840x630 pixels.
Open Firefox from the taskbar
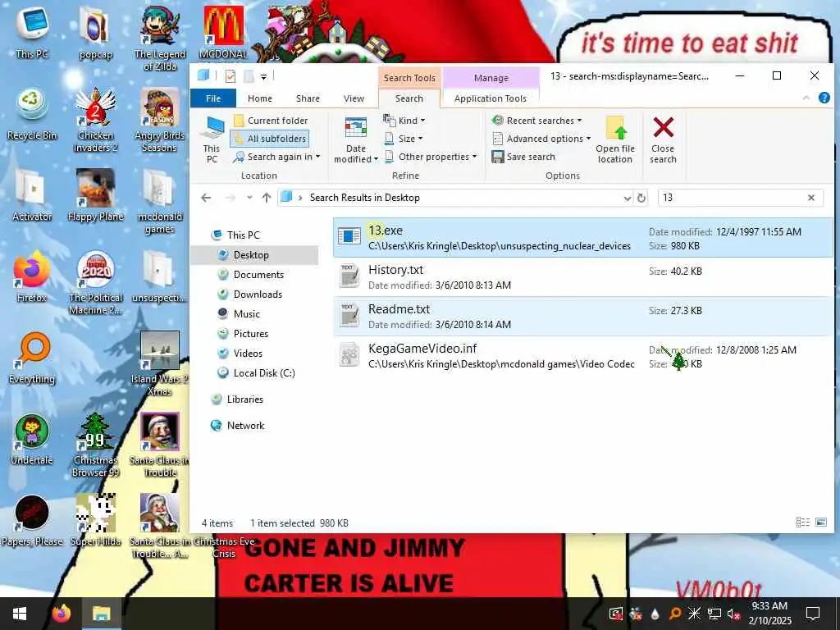(x=61, y=614)
